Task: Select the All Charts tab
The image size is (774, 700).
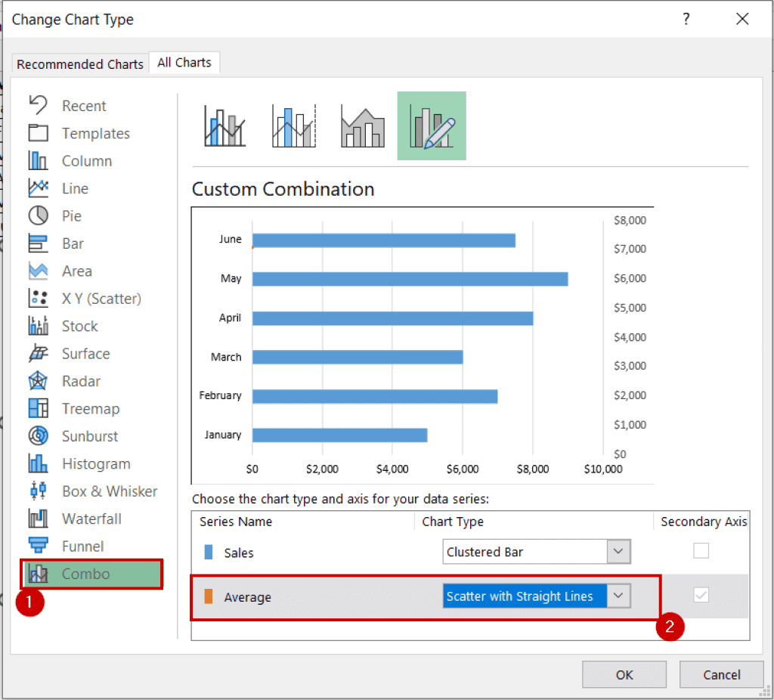Action: point(184,63)
